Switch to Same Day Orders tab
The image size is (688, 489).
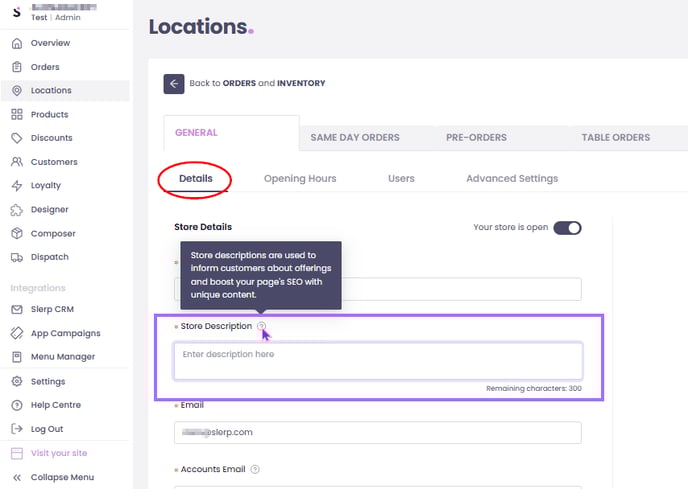point(355,137)
